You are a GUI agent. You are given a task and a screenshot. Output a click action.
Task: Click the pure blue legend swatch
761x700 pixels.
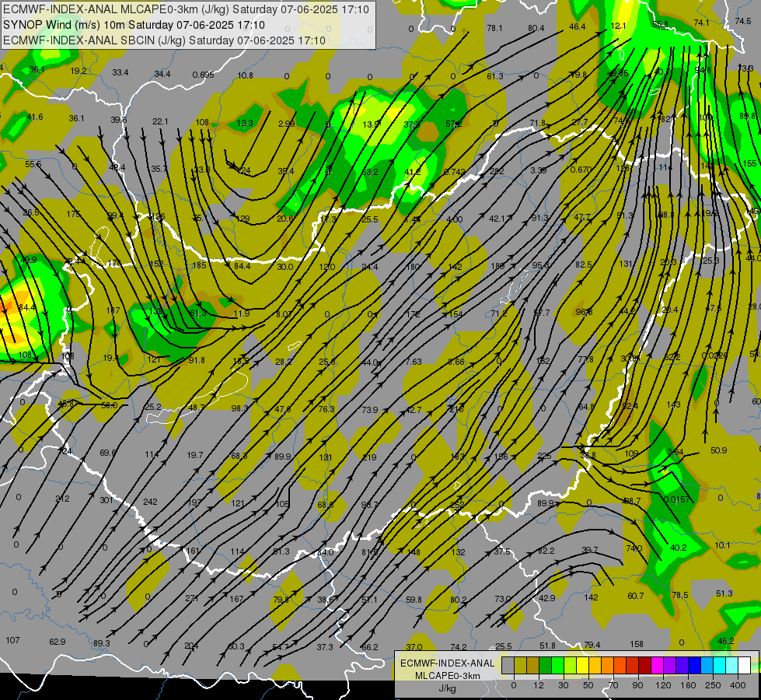(x=694, y=665)
